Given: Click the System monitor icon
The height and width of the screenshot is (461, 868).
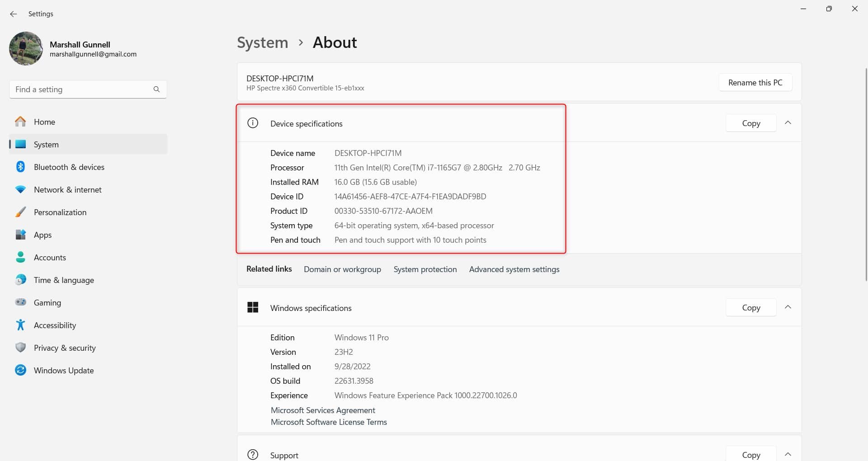Looking at the screenshot, I should 20,144.
